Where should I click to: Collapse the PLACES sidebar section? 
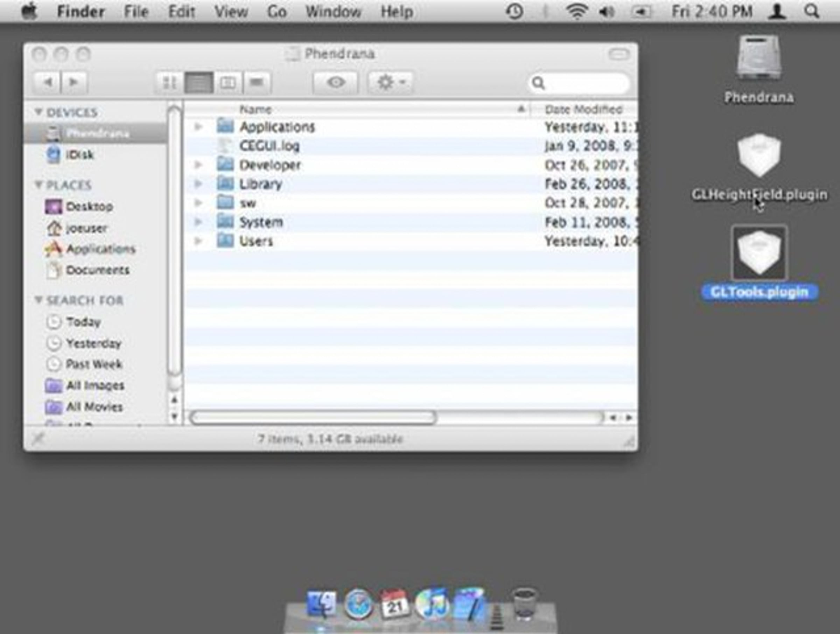pos(38,184)
